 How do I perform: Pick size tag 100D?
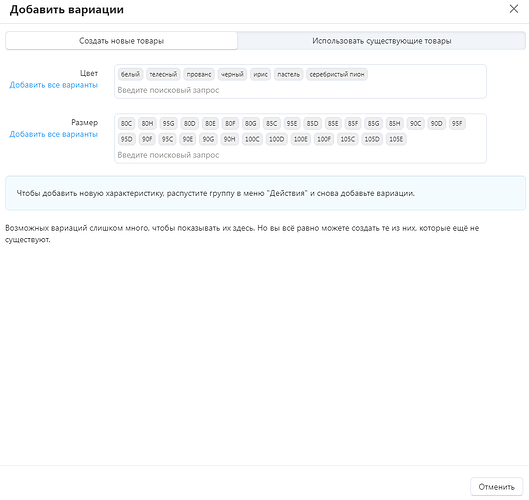pyautogui.click(x=276, y=139)
